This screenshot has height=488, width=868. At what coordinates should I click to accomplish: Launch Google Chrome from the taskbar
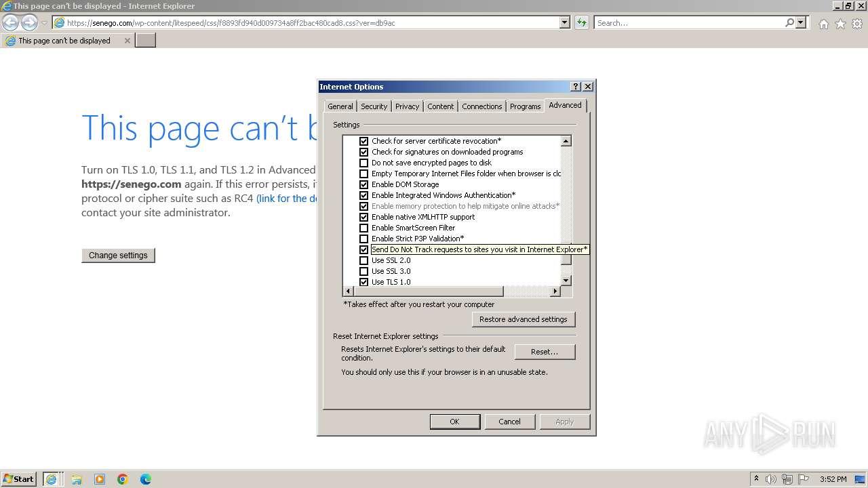click(x=123, y=479)
